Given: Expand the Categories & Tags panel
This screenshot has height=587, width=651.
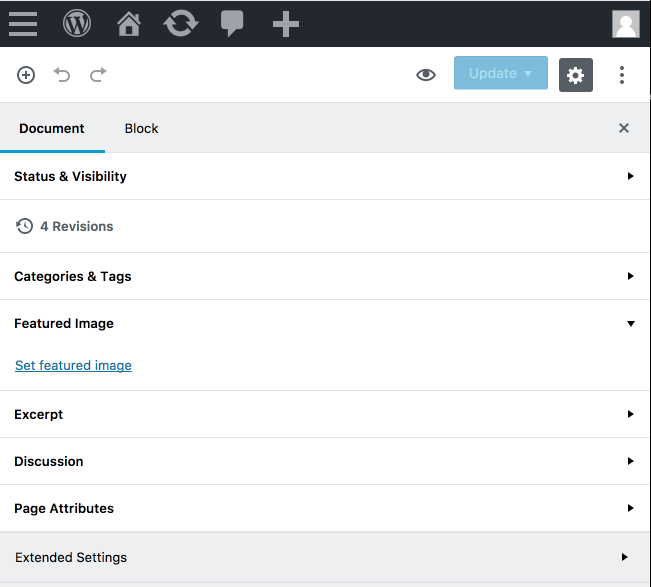Looking at the screenshot, I should [325, 276].
